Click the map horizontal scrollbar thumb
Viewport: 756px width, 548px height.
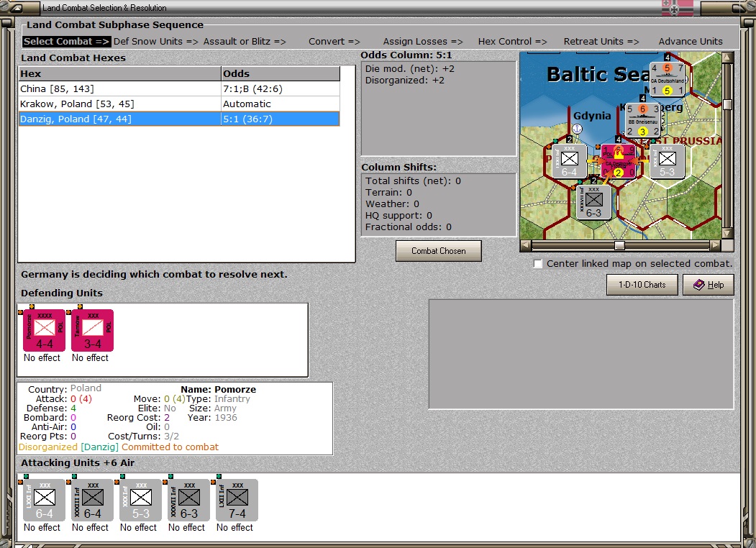coord(619,245)
